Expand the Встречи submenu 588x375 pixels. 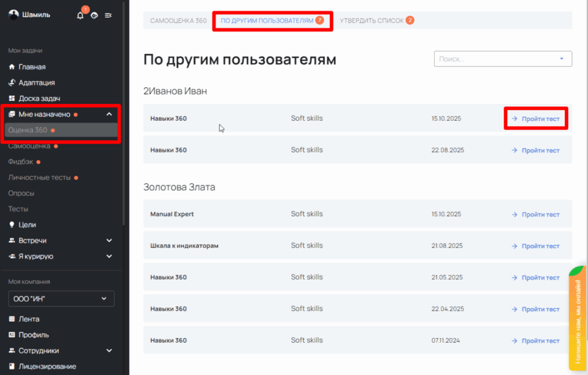click(x=109, y=241)
